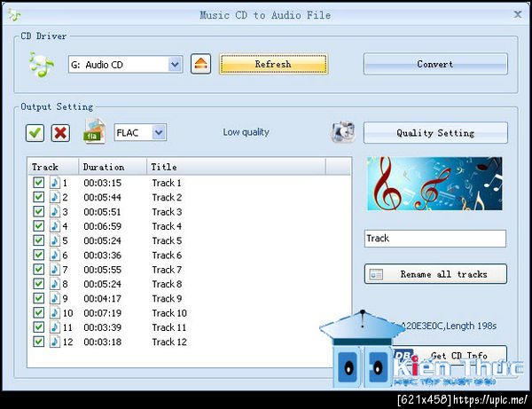
Task: Click the uncheck all tracks red X icon
Action: (x=60, y=133)
